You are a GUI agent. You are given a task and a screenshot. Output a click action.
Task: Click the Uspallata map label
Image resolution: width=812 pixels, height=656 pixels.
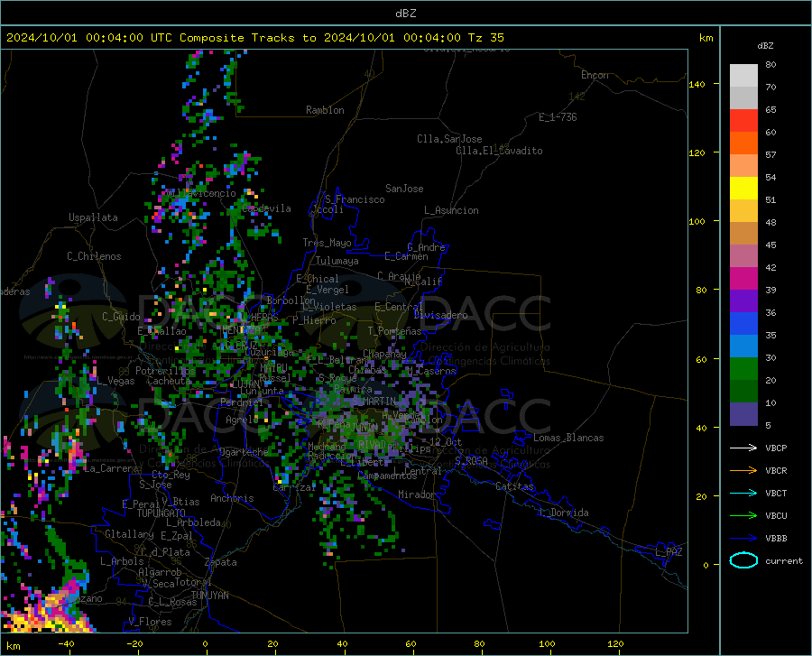(x=93, y=217)
